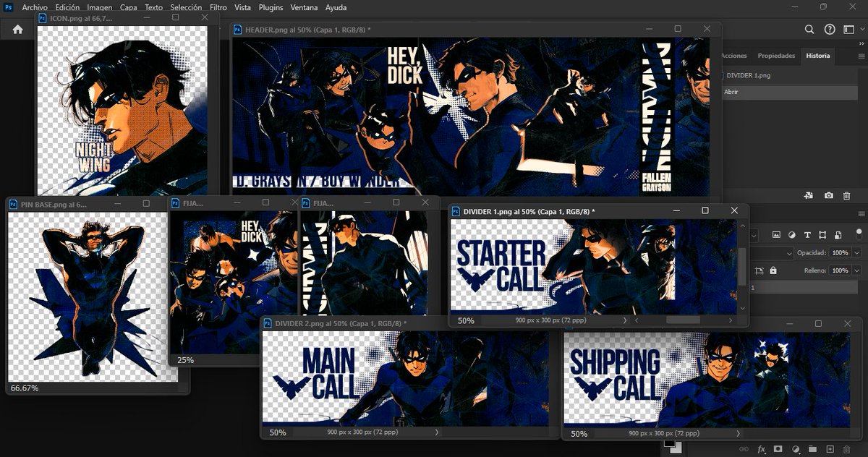The height and width of the screenshot is (457, 868).
Task: Expand Shipping Call status bar info arrow
Action: (x=739, y=433)
